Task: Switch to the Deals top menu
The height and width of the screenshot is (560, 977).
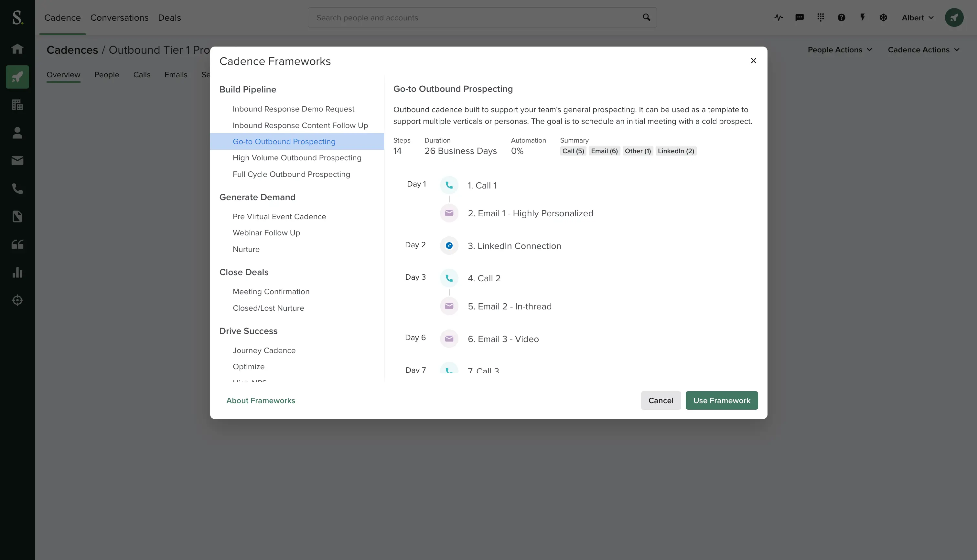Action: click(169, 18)
